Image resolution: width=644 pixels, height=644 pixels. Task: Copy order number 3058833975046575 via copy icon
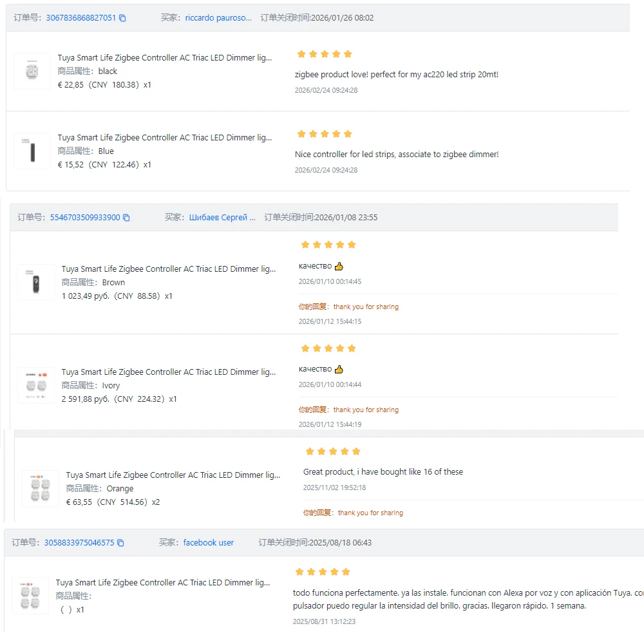tap(120, 542)
